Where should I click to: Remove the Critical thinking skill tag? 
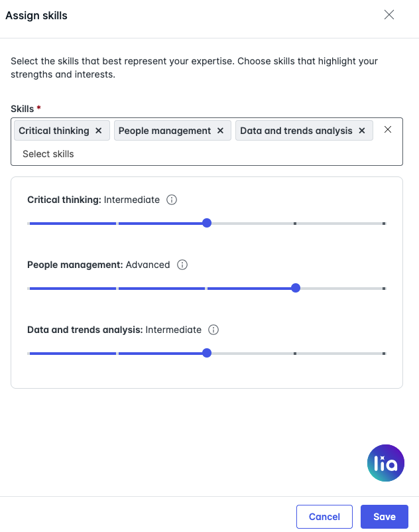tap(99, 131)
